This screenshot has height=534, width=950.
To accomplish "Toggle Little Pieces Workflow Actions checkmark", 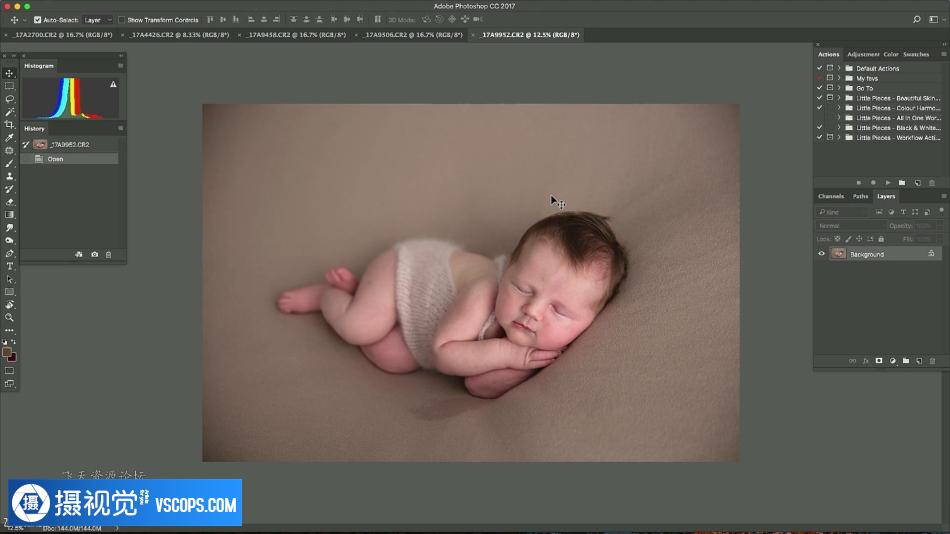I will [x=820, y=138].
